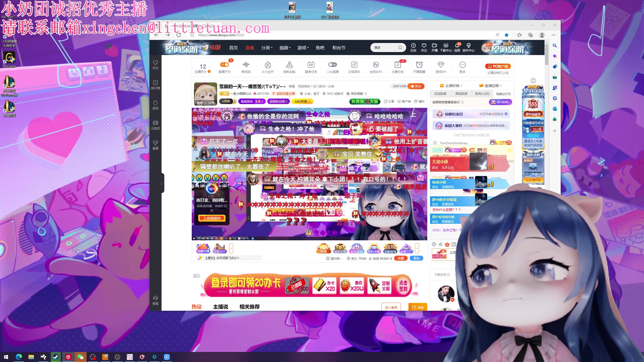This screenshot has height=362, width=644.
Task: Select 排行榜 in the left sidebar
Action: click(x=155, y=84)
